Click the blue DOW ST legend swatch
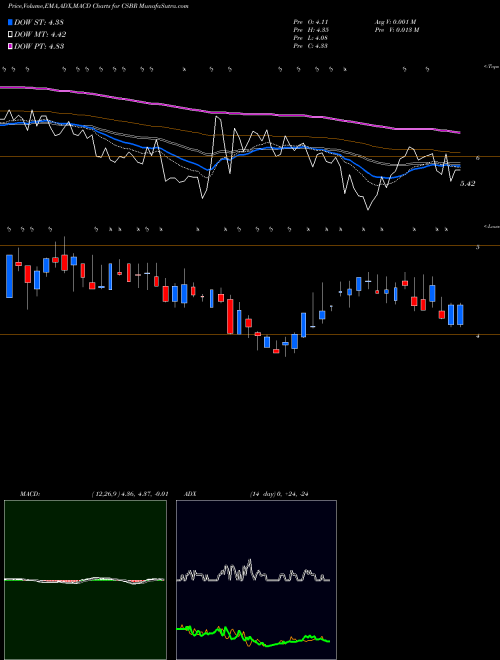The image size is (500, 660). tap(11, 22)
